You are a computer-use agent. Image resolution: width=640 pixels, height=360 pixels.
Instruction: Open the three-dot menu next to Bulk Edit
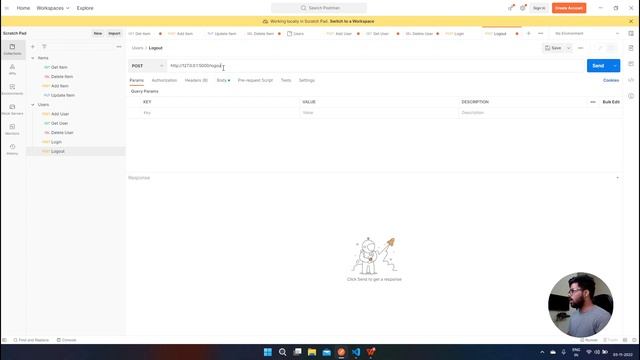[x=593, y=102]
